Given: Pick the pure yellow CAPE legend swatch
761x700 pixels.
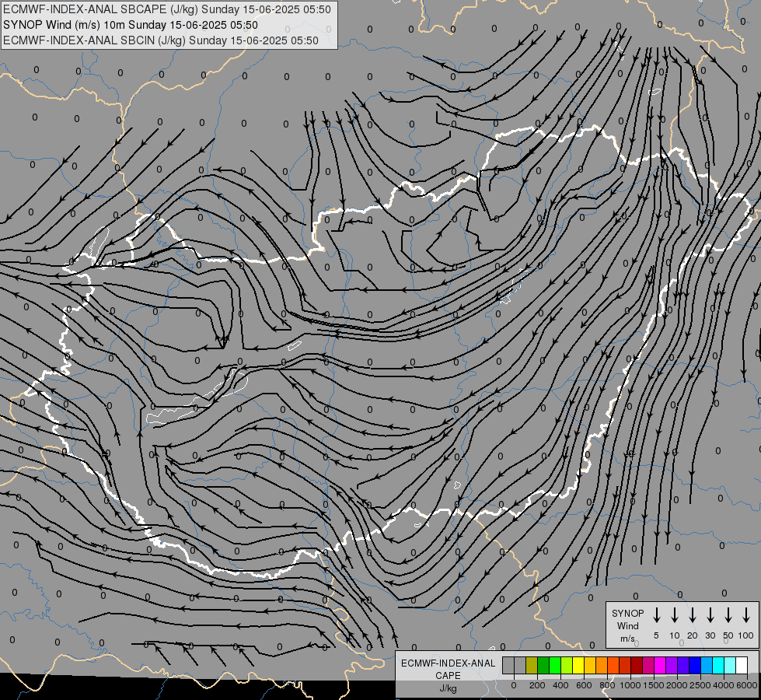Looking at the screenshot, I should tap(578, 665).
